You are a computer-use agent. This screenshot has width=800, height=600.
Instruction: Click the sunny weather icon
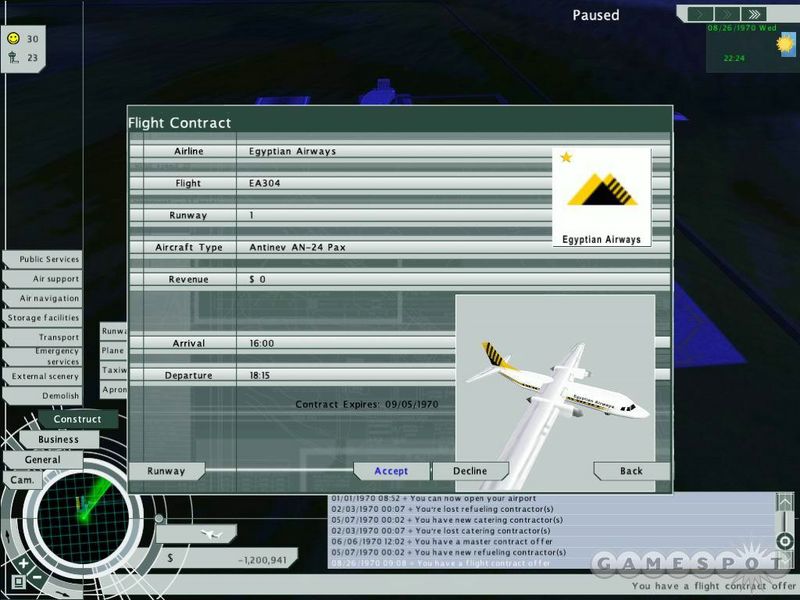[786, 44]
